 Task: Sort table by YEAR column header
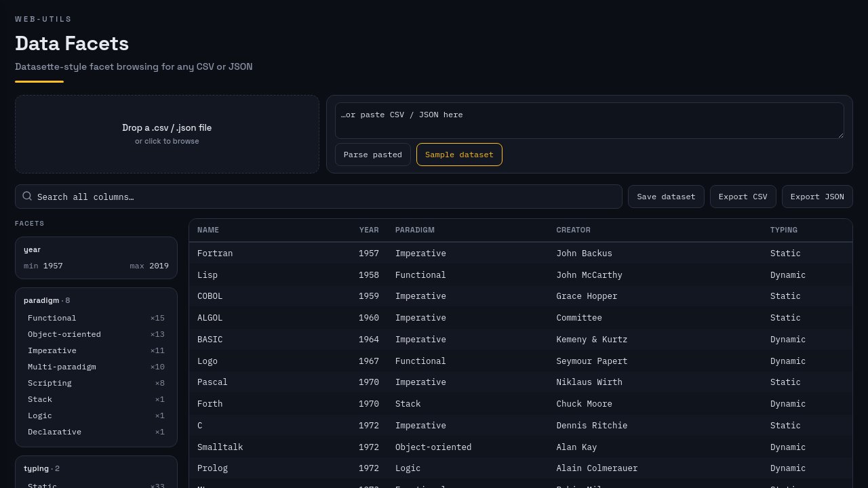click(369, 230)
